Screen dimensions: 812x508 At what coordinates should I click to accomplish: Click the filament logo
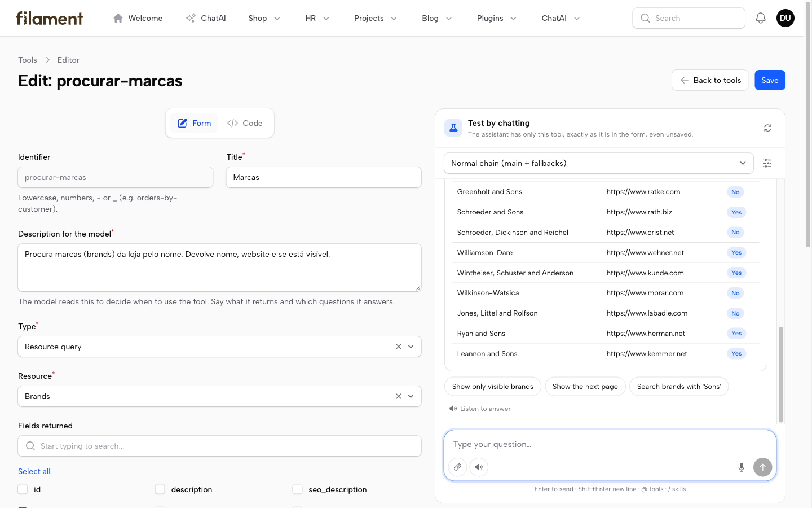pos(50,18)
